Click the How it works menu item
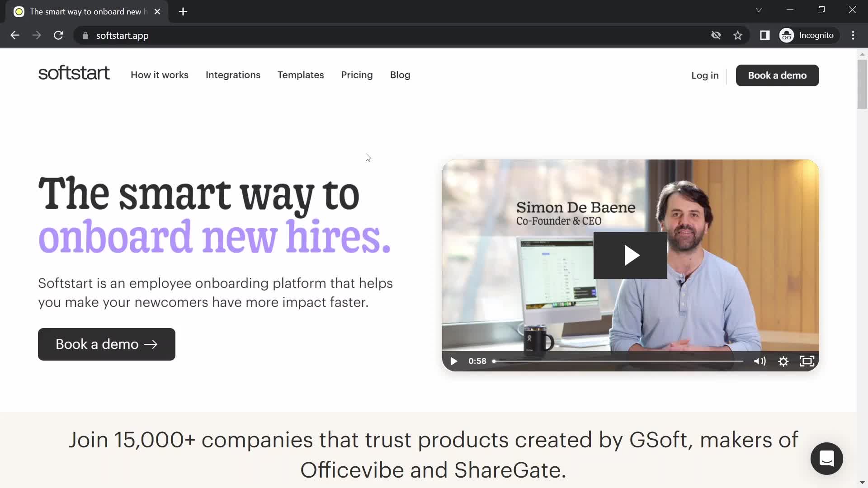The width and height of the screenshot is (868, 488). pos(159,75)
